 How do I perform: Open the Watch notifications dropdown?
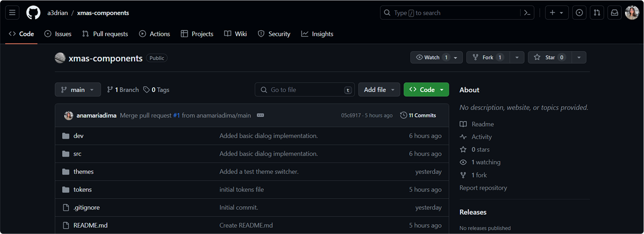pyautogui.click(x=436, y=57)
